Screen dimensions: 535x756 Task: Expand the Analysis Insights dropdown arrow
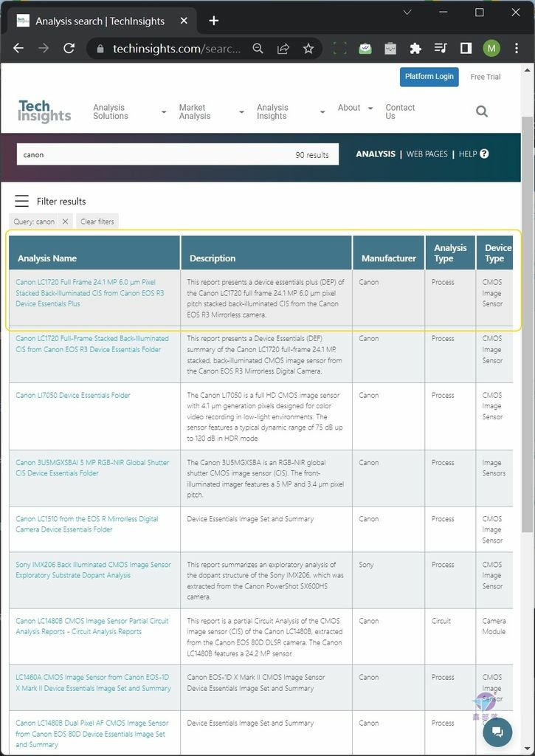click(x=322, y=112)
